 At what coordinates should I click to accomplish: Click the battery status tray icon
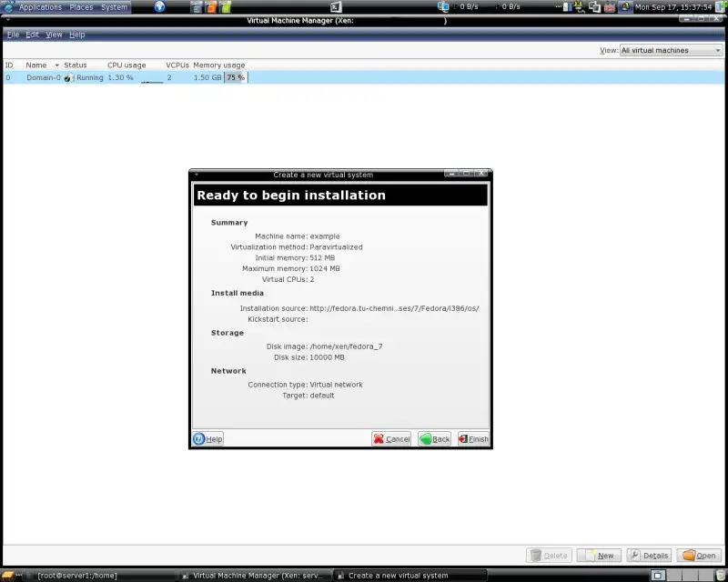(x=567, y=7)
